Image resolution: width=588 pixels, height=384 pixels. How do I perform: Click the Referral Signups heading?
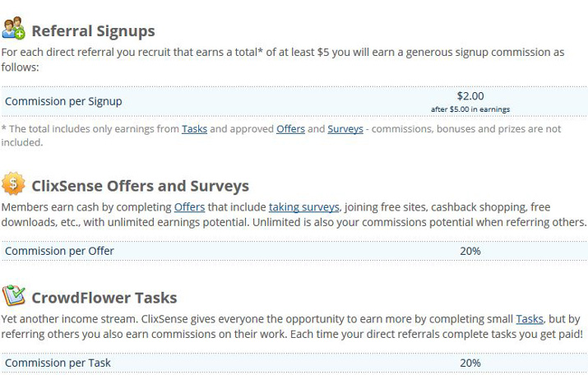pos(94,30)
